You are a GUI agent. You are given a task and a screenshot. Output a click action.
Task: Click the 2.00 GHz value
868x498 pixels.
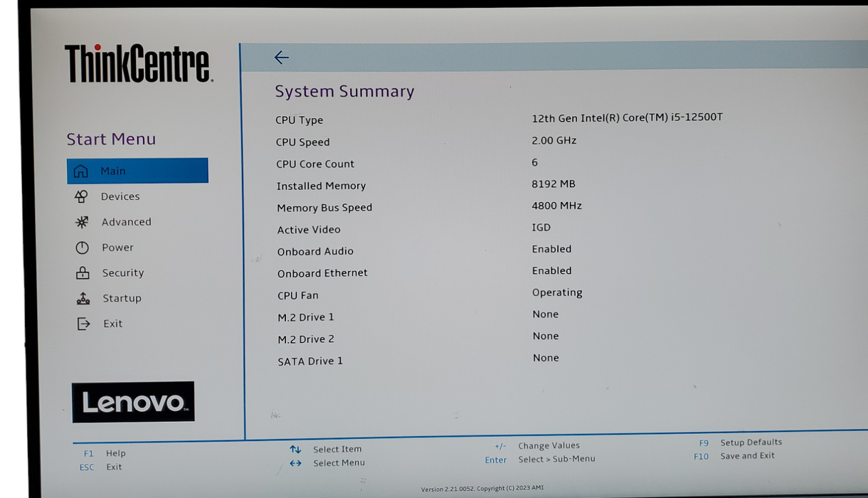click(x=554, y=140)
